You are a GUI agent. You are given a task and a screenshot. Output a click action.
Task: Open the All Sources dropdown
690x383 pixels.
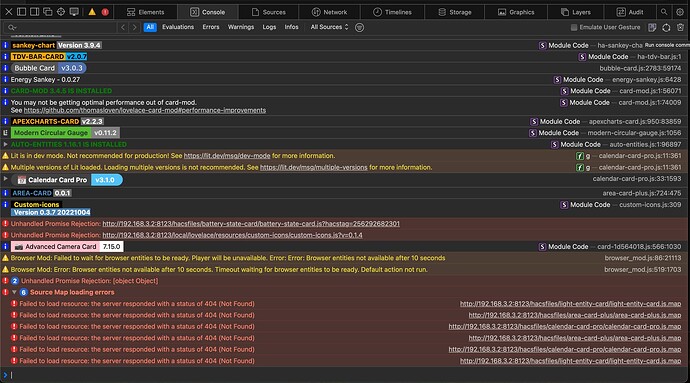pyautogui.click(x=329, y=27)
